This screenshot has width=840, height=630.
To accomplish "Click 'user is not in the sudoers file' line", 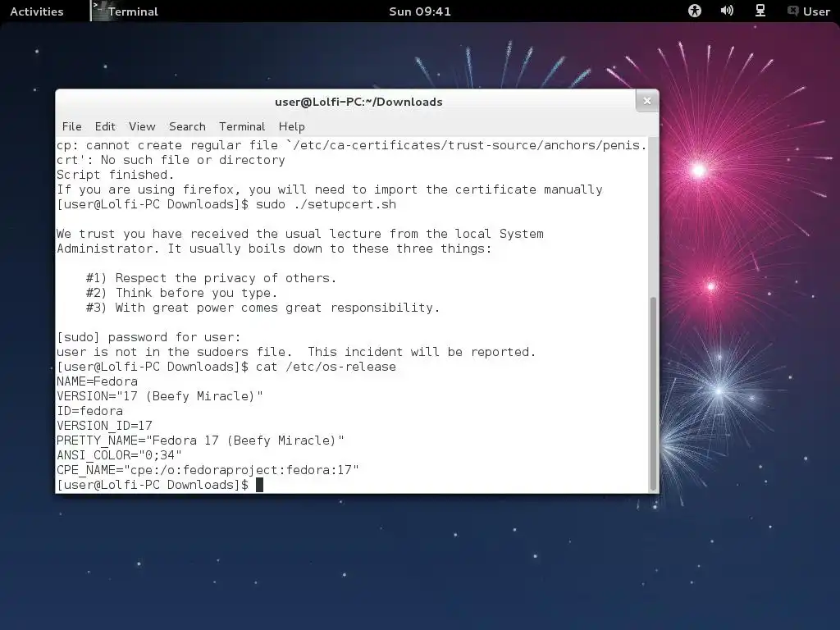I will point(296,352).
